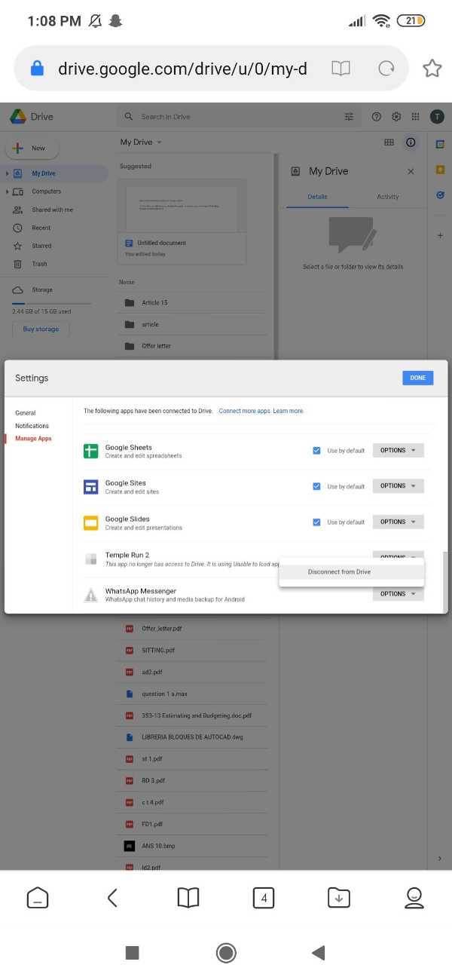Open the Calendar side panel icon
Viewport: 452px width, 980px height.
(440, 144)
